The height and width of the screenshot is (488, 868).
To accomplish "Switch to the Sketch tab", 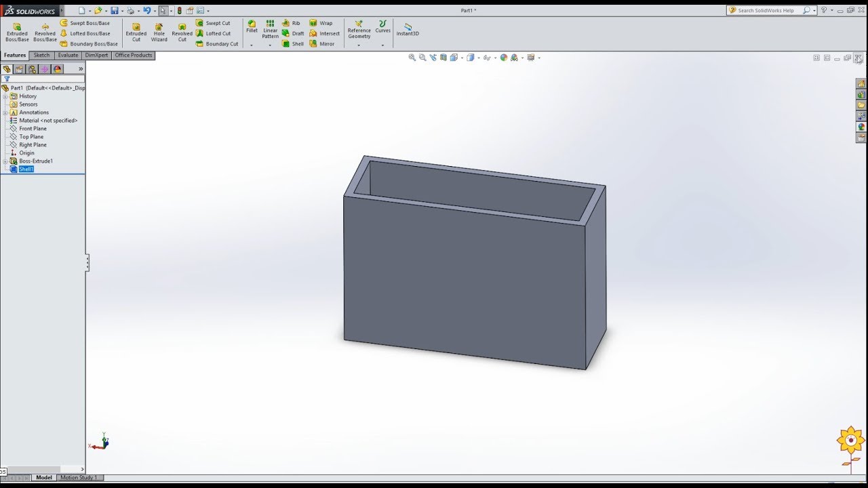I will (41, 56).
